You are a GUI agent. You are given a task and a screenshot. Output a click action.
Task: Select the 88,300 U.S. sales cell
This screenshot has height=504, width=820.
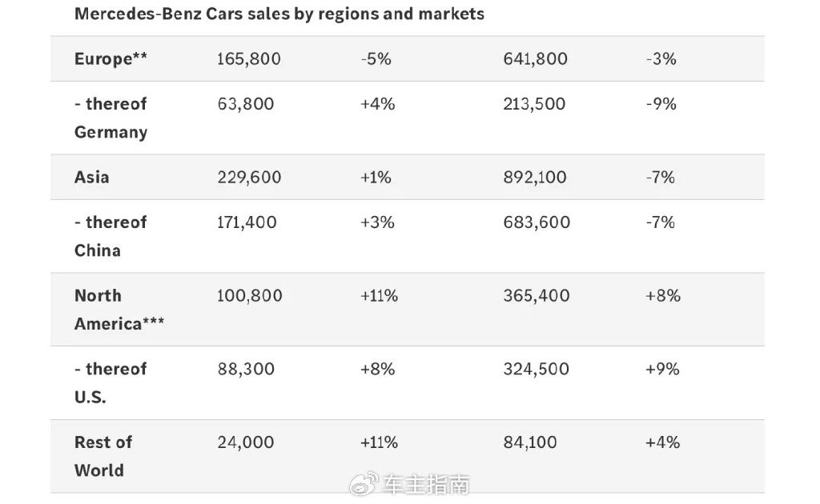pyautogui.click(x=245, y=369)
